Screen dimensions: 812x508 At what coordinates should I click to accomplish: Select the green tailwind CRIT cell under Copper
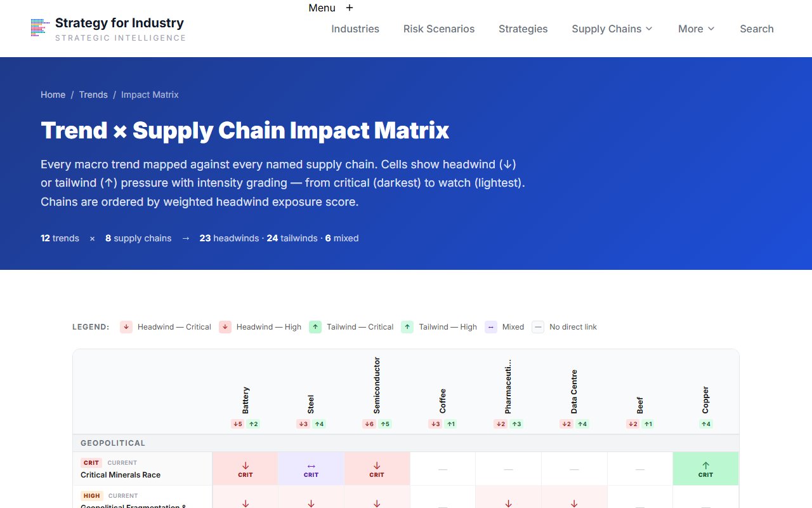coord(705,468)
